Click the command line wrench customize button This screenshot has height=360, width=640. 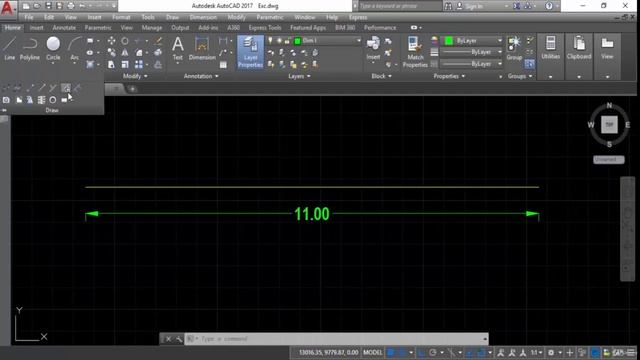(179, 339)
